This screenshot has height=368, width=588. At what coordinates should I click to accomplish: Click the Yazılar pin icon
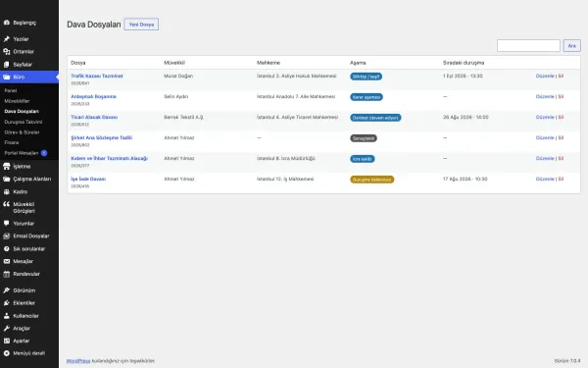[x=7, y=39]
